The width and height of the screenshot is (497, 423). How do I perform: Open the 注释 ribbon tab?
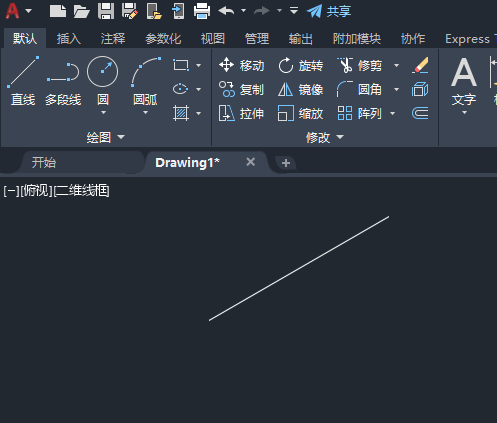tap(113, 39)
